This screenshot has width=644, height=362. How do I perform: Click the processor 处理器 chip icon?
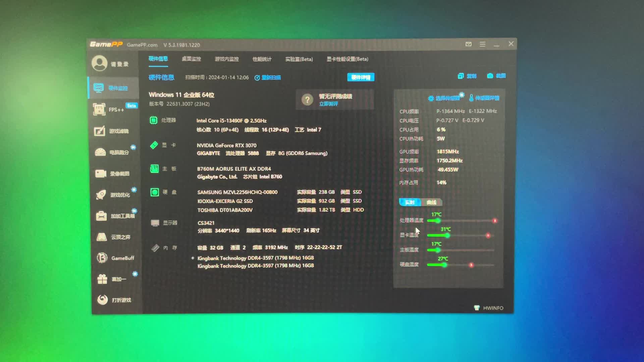pos(153,120)
